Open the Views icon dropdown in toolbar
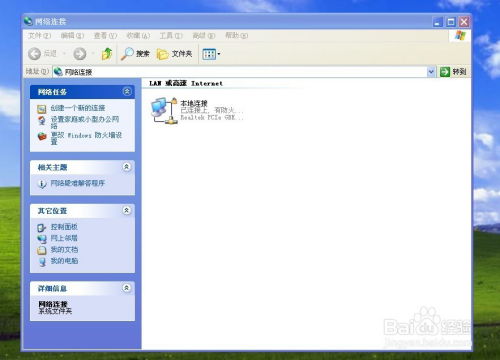 [212, 54]
